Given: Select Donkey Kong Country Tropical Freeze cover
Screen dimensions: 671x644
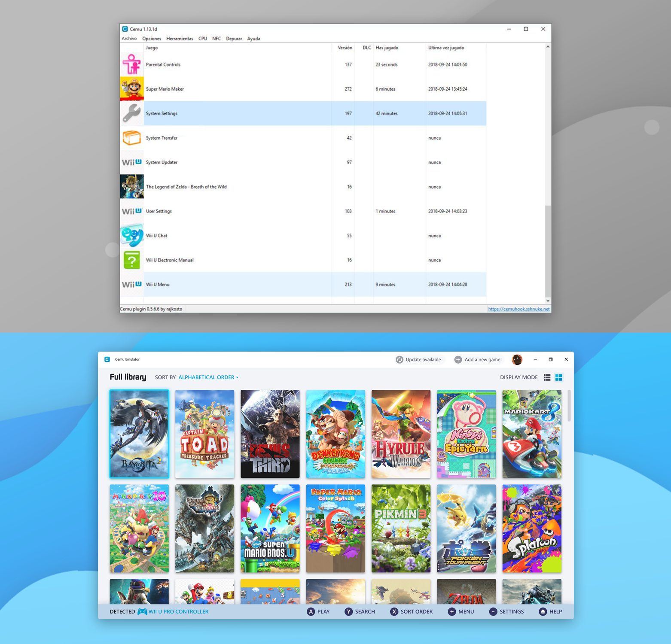Looking at the screenshot, I should 335,434.
